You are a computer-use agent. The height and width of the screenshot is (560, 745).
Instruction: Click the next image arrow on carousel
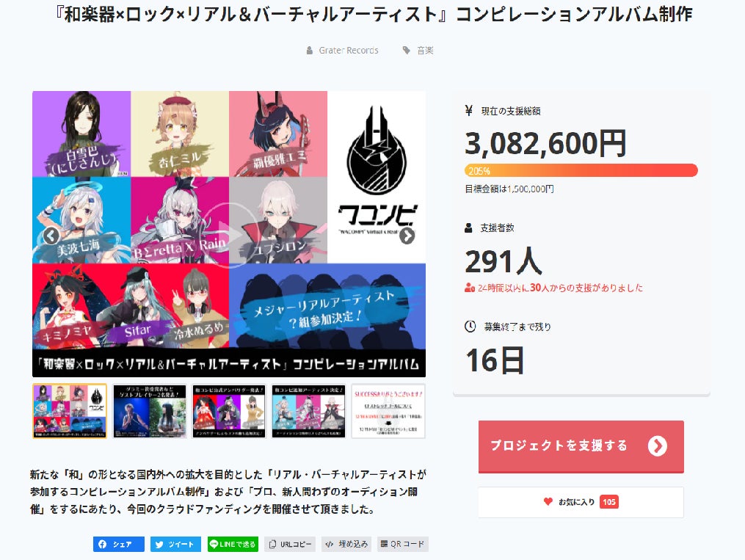click(407, 236)
